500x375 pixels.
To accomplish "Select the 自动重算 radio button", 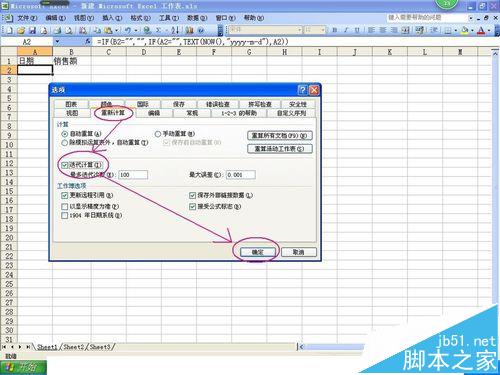I will pos(65,134).
